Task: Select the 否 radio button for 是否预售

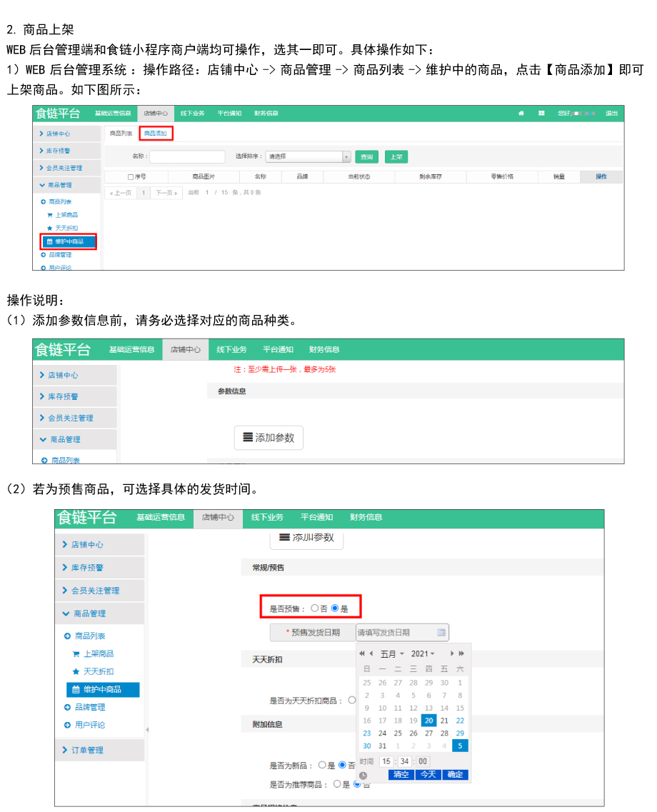Action: coord(315,608)
